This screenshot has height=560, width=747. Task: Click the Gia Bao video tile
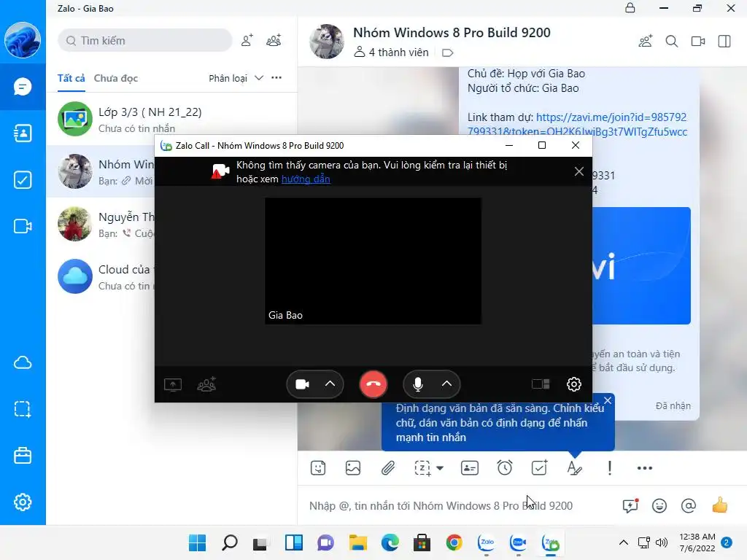click(373, 262)
